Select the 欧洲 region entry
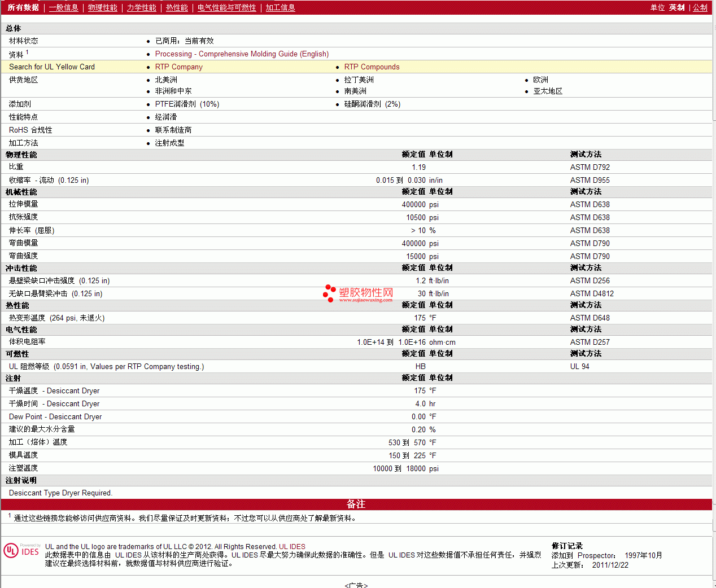Image resolution: width=716 pixels, height=588 pixels. pos(540,80)
